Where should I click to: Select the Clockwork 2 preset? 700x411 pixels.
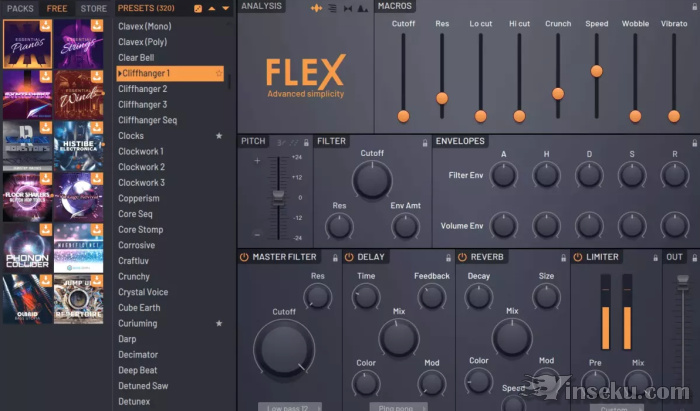[141, 167]
